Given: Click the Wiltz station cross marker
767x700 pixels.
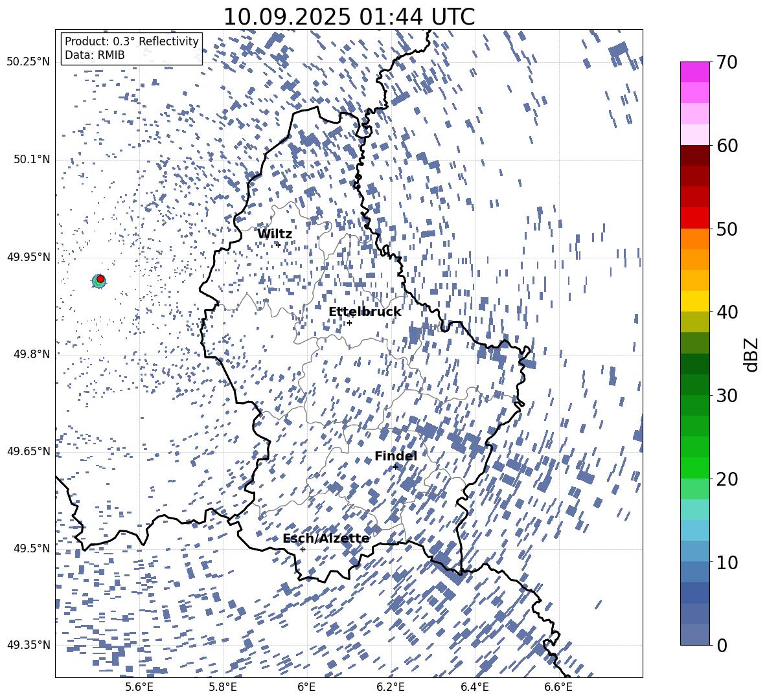Looking at the screenshot, I should [279, 245].
